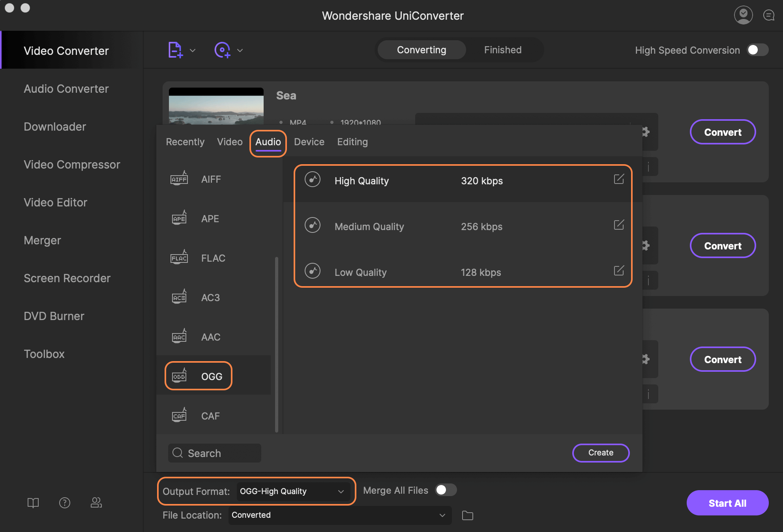Click the Create custom preset button

[x=601, y=452]
